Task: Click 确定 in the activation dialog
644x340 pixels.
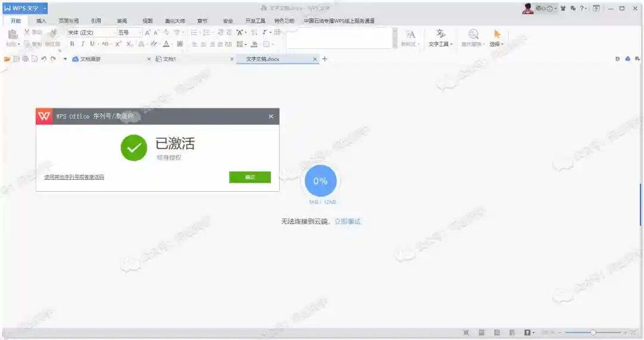Action: (250, 177)
